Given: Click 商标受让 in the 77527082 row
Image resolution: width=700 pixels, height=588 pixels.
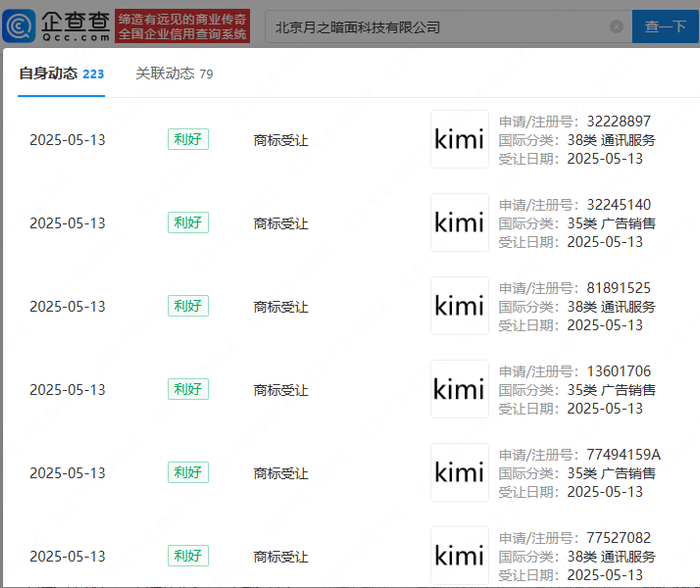Looking at the screenshot, I should tap(281, 557).
